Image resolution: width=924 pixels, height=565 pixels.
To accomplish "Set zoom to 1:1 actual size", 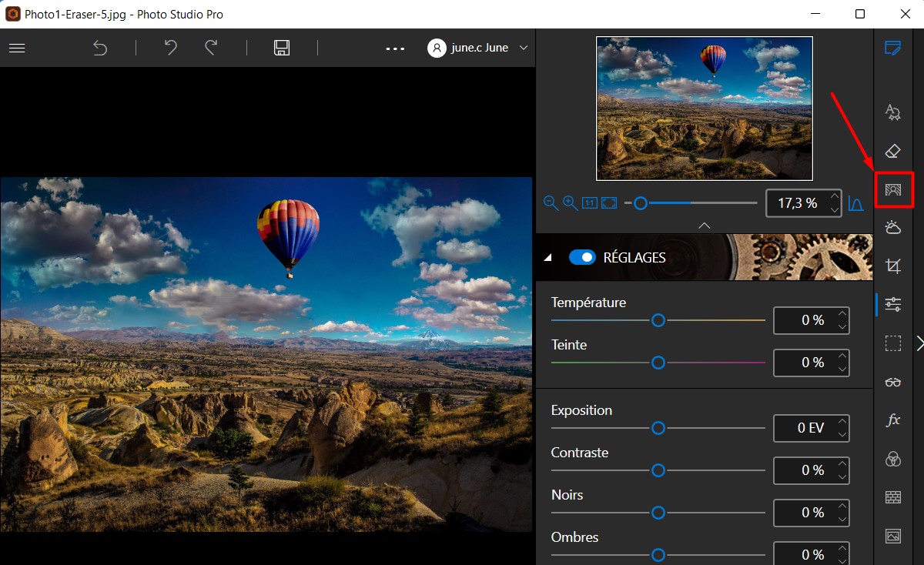I will [589, 203].
